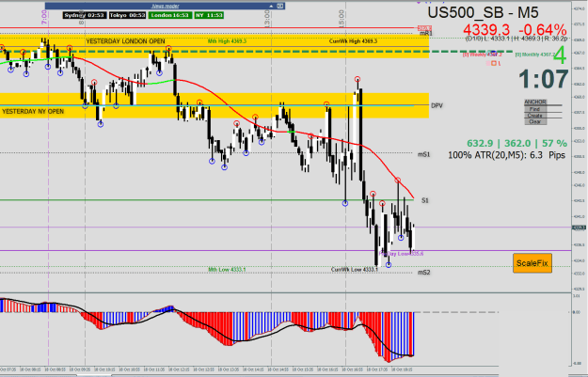The width and height of the screenshot is (588, 377).
Task: Click the large green number 4 indicator
Action: tap(561, 56)
